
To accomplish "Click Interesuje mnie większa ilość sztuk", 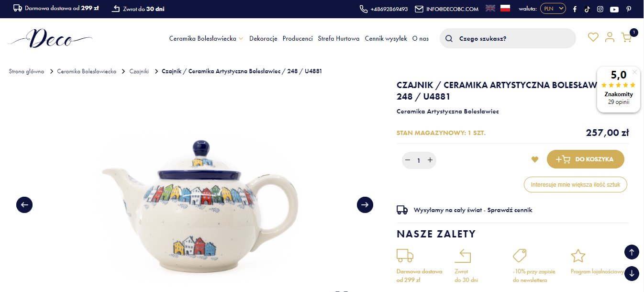I will (x=576, y=184).
